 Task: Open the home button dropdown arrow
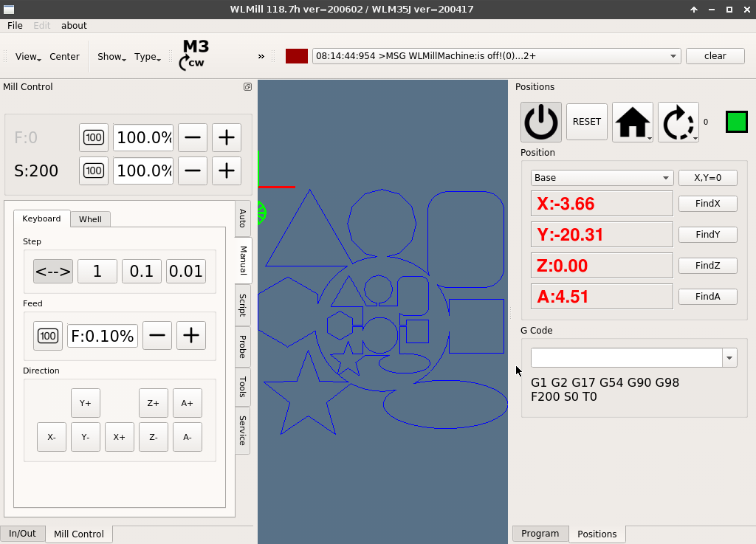[x=650, y=138]
